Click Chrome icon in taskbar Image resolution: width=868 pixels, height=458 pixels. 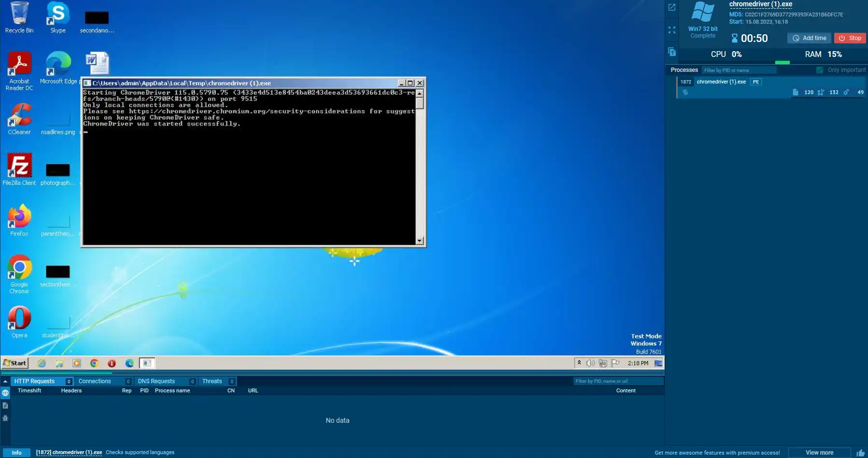tap(94, 363)
